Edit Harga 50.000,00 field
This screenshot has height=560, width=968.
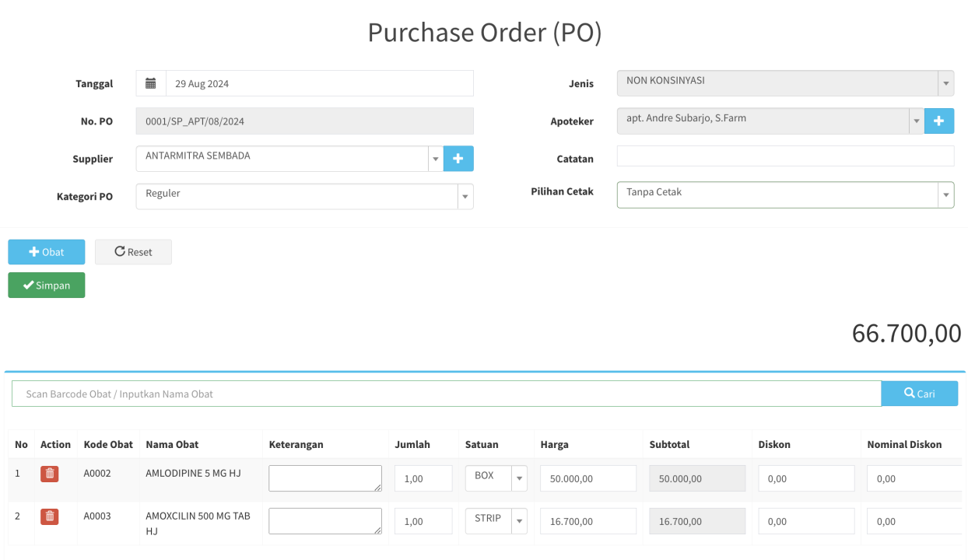coord(588,478)
